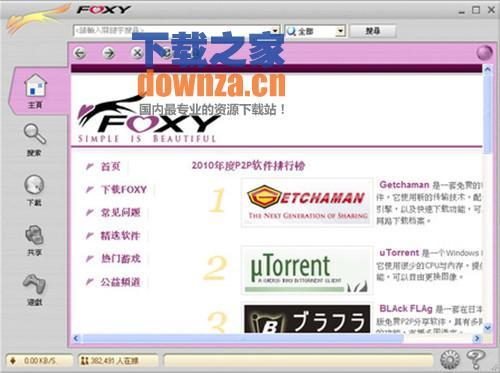The height and width of the screenshot is (373, 500).
Task: Open the 公益频道 link
Action: tap(120, 282)
